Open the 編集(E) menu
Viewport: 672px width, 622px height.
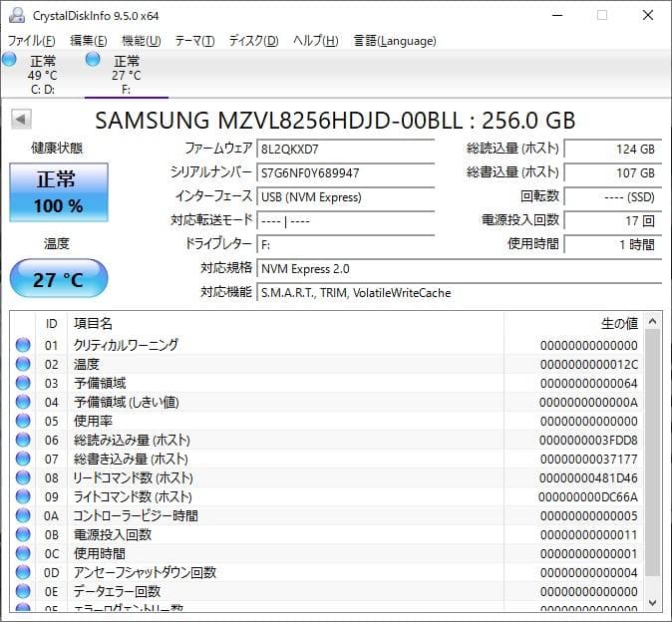pos(89,41)
